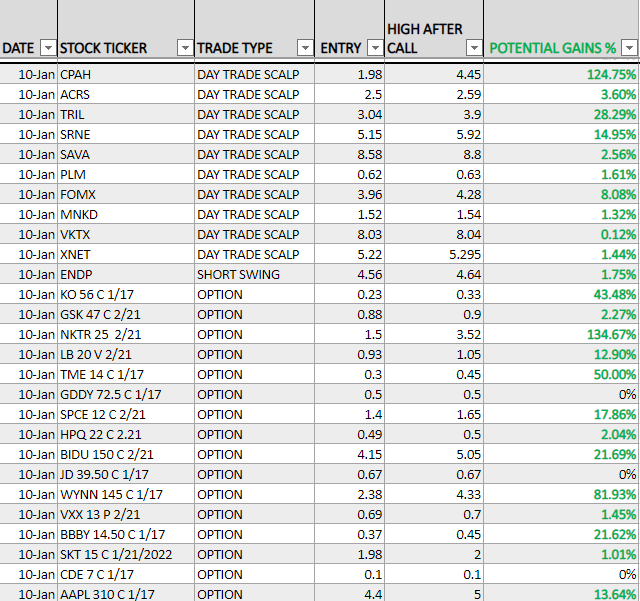Click the 3.52 high after call cell
This screenshot has width=640, height=601.
pos(434,334)
